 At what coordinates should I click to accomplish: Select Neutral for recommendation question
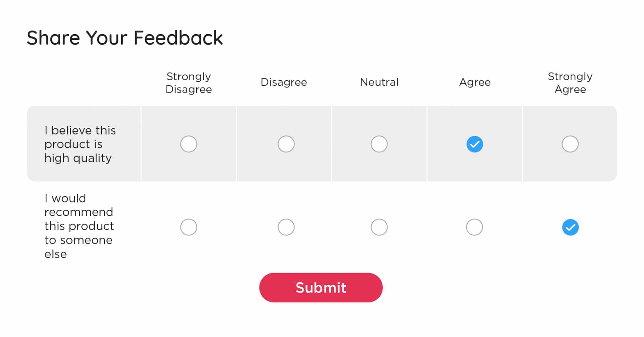pyautogui.click(x=379, y=227)
